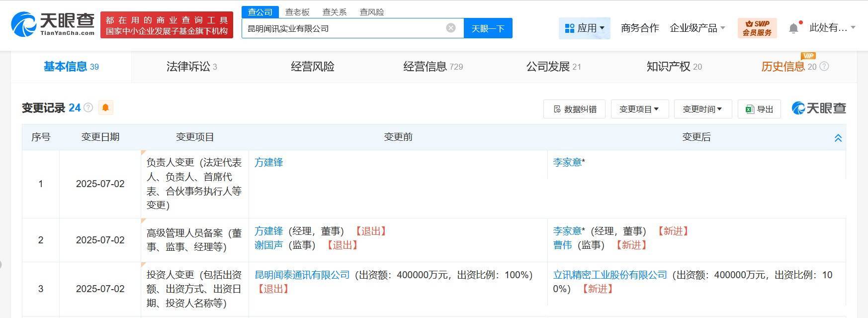The width and height of the screenshot is (868, 318).
Task: Click the TianYanCha logo in header
Action: (x=53, y=24)
